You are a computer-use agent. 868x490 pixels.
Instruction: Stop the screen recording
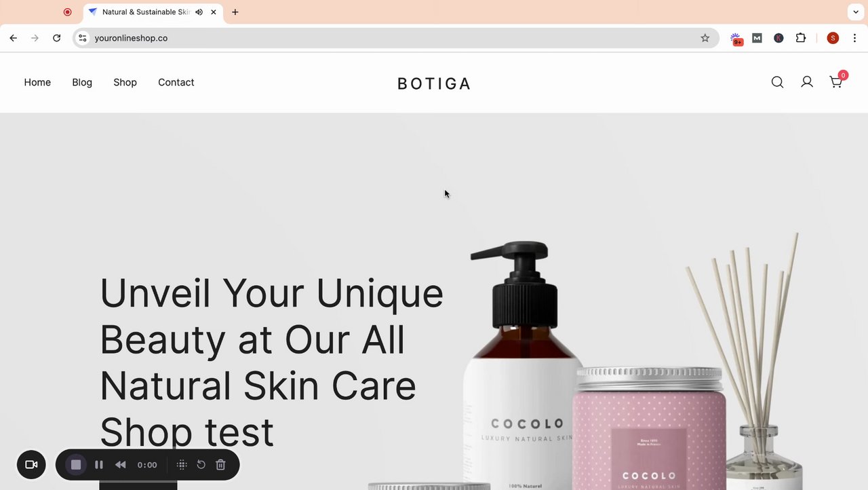pyautogui.click(x=76, y=465)
